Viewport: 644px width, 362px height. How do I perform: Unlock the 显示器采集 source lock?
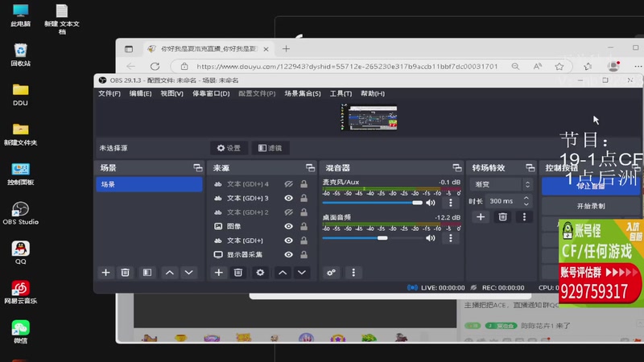[x=304, y=254]
